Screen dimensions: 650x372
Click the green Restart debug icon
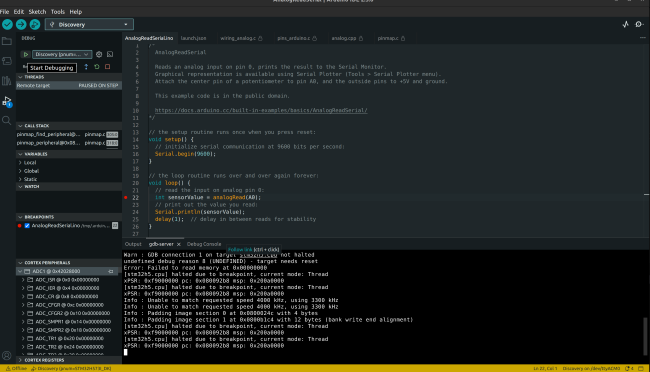97,67
